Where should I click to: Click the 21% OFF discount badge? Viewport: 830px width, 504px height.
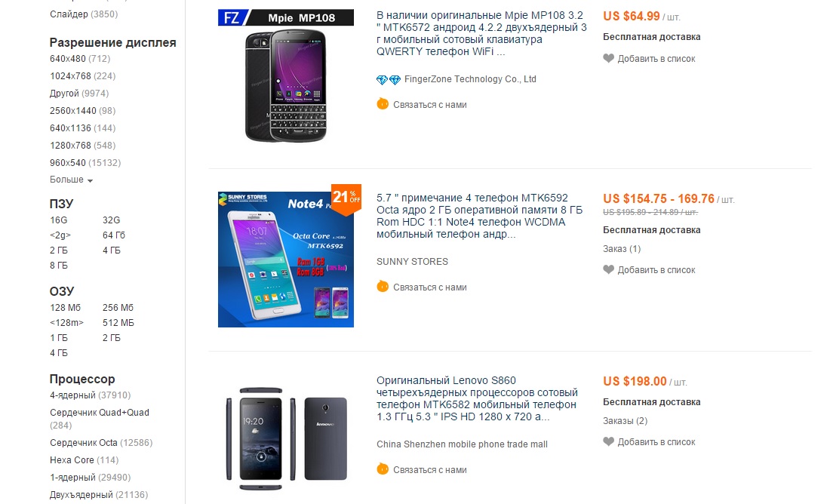coord(346,199)
